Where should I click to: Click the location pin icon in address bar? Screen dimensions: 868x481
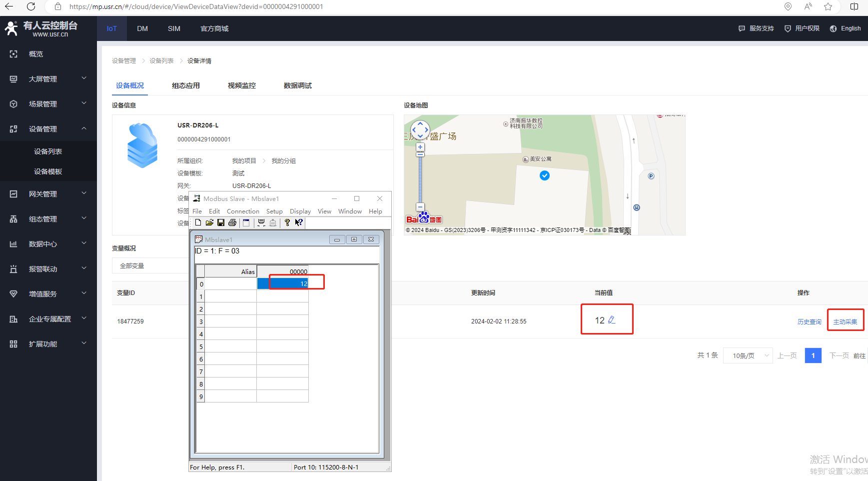[x=788, y=6]
